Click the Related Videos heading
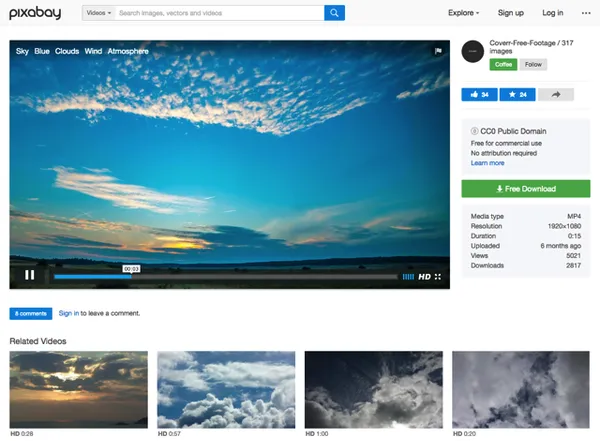Viewport: 600px width, 441px height. pyautogui.click(x=38, y=341)
